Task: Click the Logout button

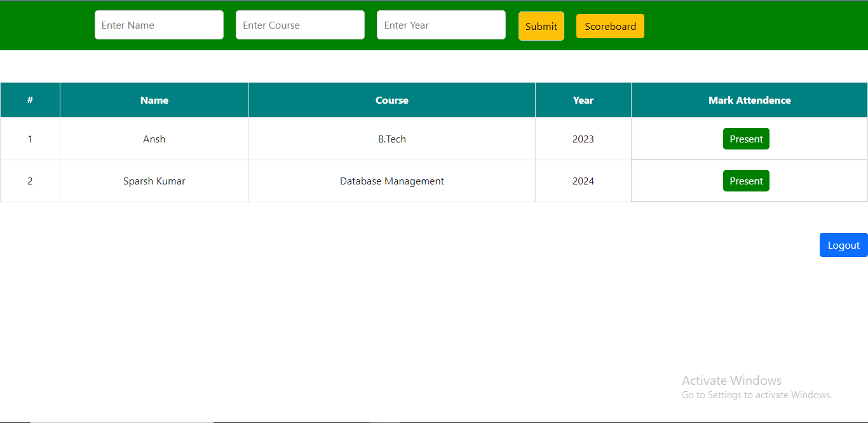Action: click(x=843, y=245)
